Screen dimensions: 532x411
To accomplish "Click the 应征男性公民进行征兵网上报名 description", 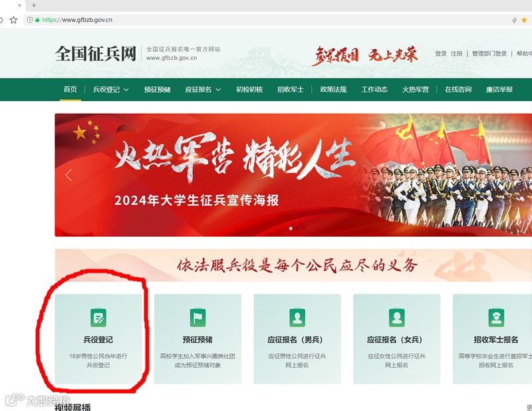I will [x=297, y=360].
